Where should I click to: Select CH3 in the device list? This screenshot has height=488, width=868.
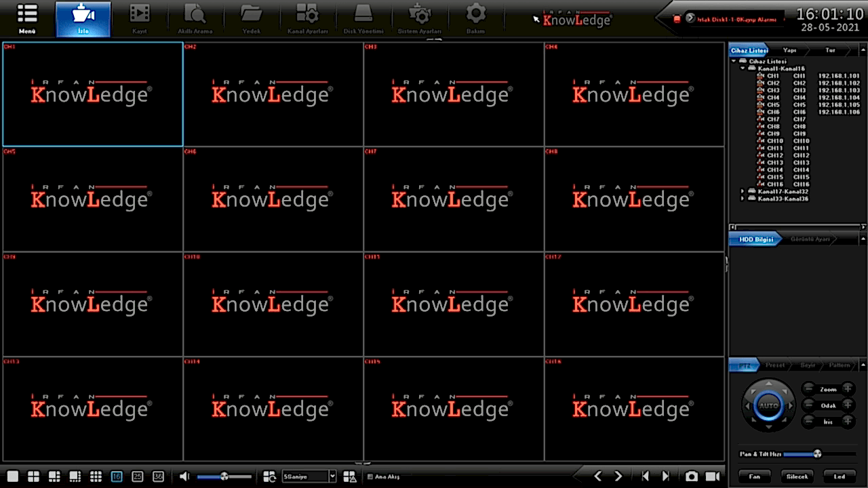773,90
